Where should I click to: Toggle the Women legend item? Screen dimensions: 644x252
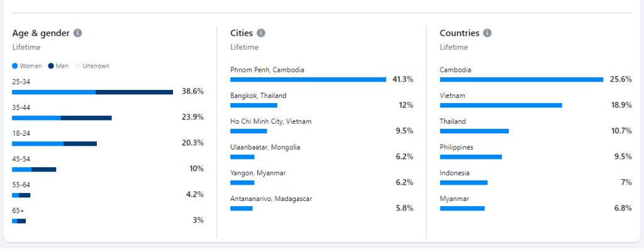pos(27,66)
